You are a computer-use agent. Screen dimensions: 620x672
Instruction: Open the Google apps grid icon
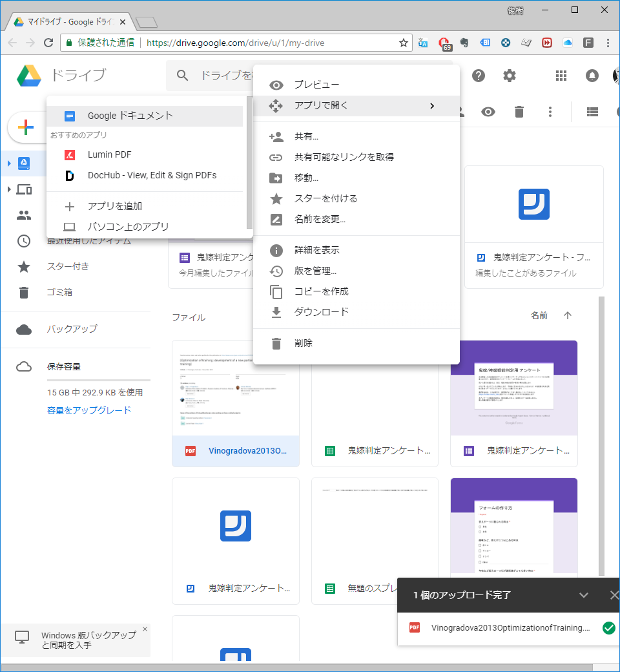561,76
